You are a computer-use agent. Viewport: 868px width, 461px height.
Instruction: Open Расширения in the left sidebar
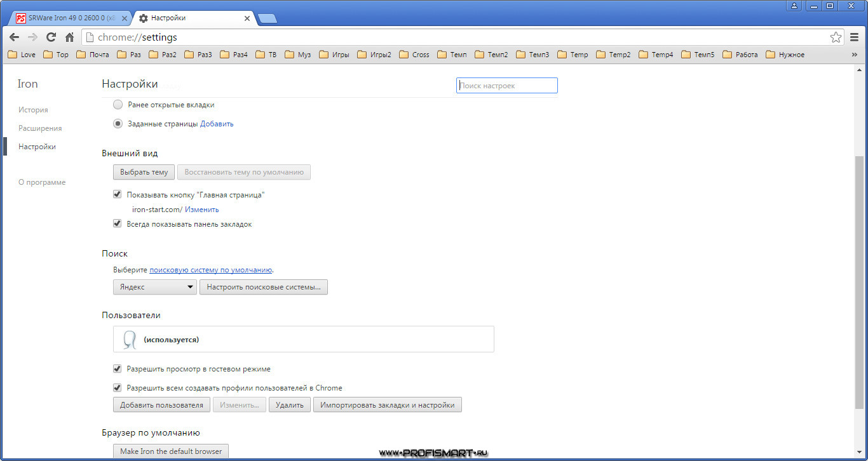[40, 128]
